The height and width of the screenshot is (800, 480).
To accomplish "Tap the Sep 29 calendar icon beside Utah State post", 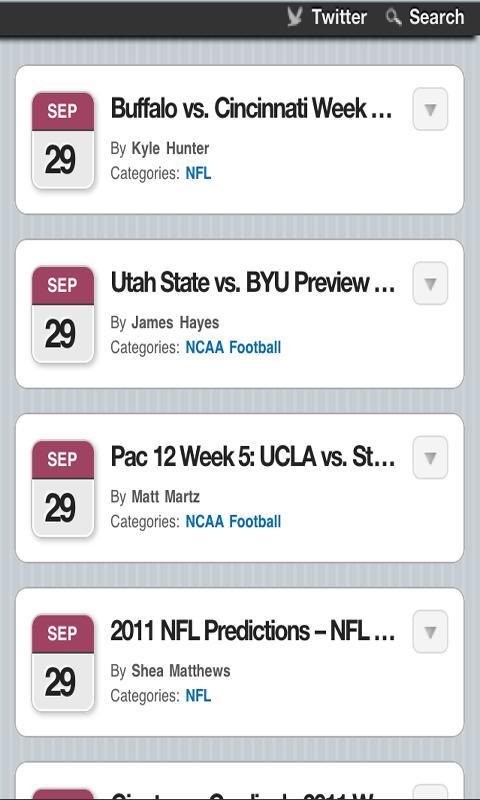I will pos(63,314).
